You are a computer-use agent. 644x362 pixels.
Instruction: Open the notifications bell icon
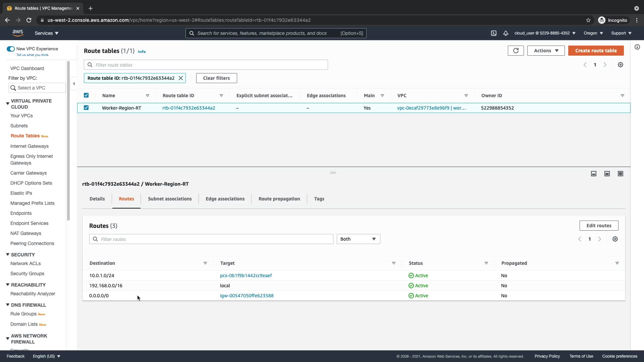[x=506, y=33]
